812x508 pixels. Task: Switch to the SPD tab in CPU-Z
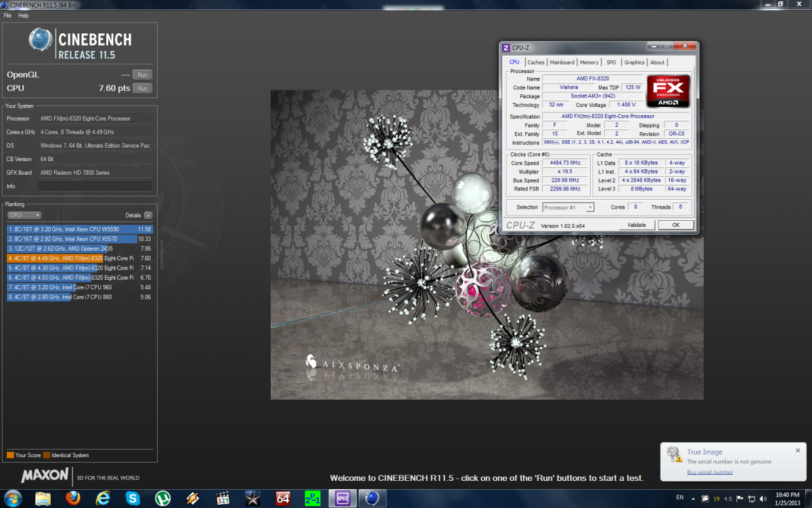point(611,62)
